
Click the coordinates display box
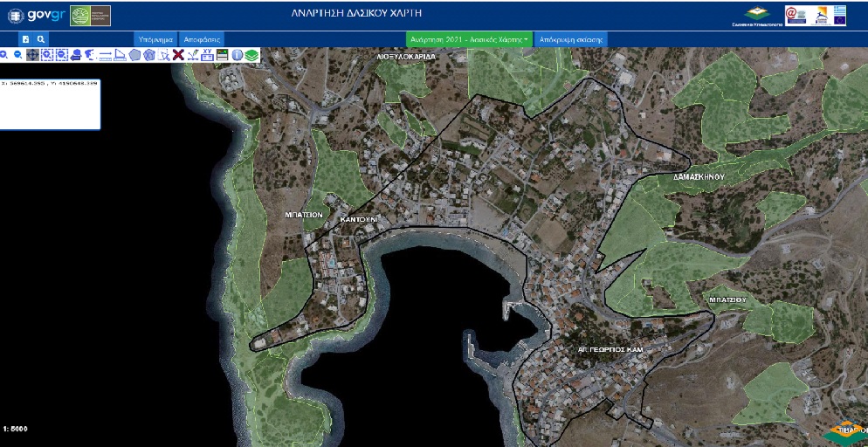pos(50,104)
